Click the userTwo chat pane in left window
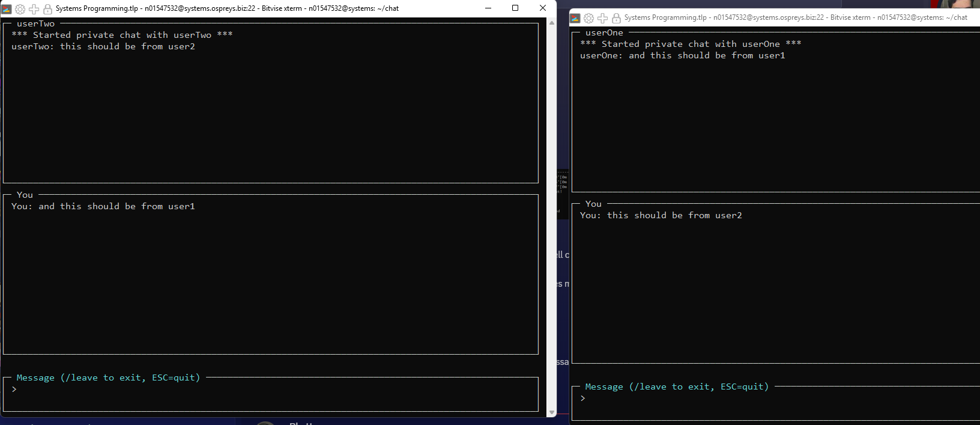The image size is (980, 425). tap(270, 108)
